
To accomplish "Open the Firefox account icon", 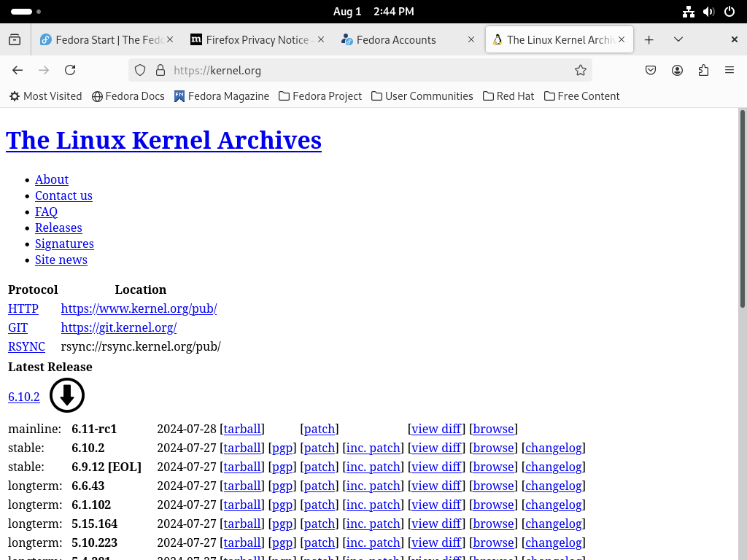I will tap(677, 71).
